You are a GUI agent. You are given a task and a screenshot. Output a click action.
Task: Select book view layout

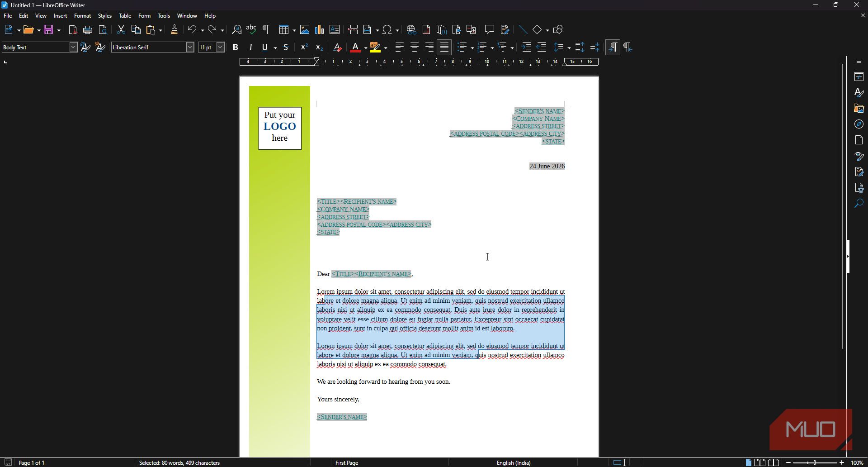[774, 462]
